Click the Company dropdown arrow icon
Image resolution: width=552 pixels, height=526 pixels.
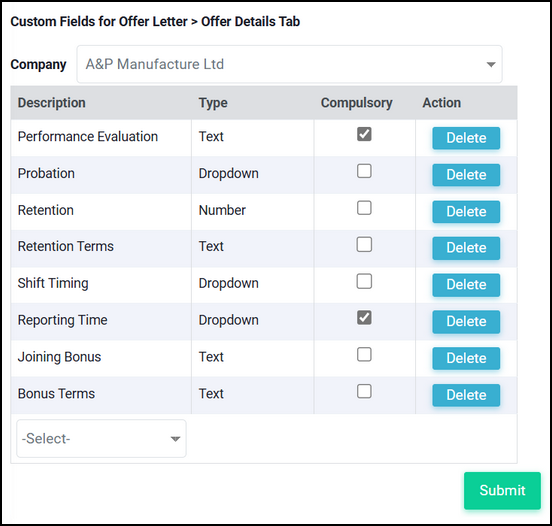pos(491,64)
